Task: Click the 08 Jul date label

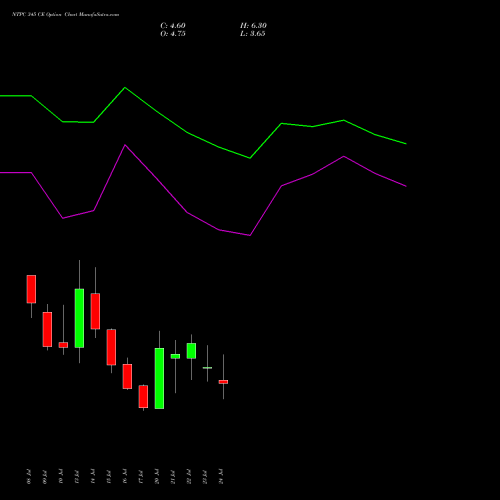Action: [x=29, y=477]
